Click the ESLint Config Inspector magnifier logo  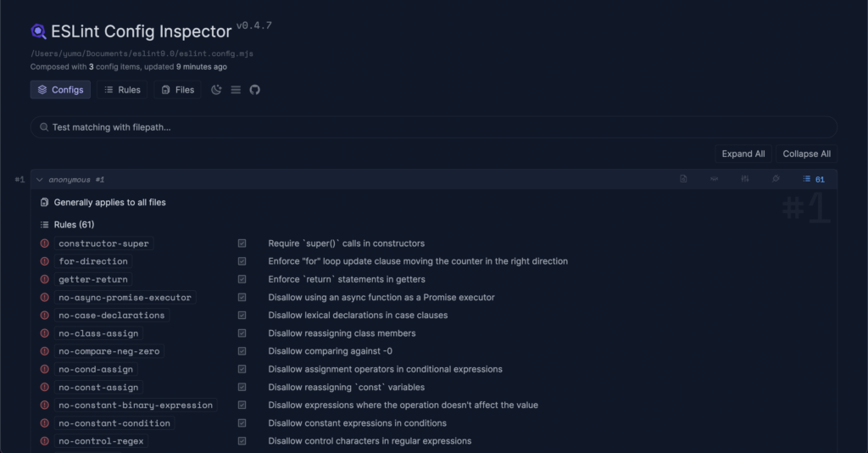(x=39, y=31)
